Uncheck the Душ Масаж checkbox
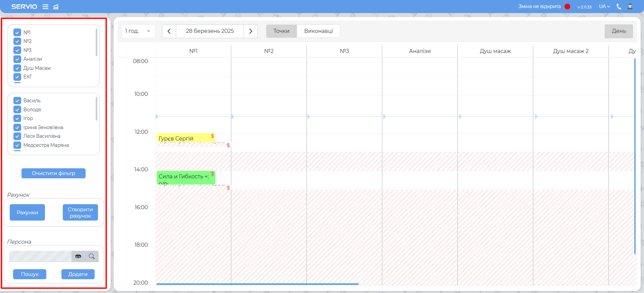This screenshot has width=644, height=293. coord(17,68)
